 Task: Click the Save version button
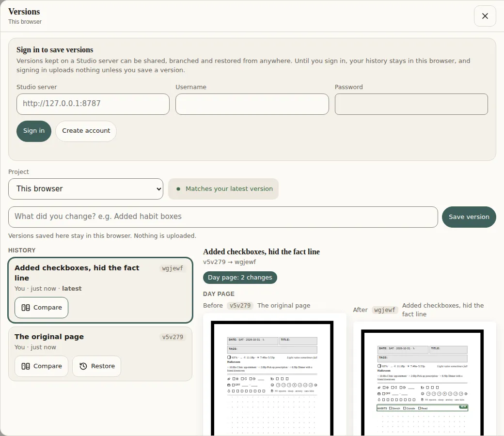point(469,217)
